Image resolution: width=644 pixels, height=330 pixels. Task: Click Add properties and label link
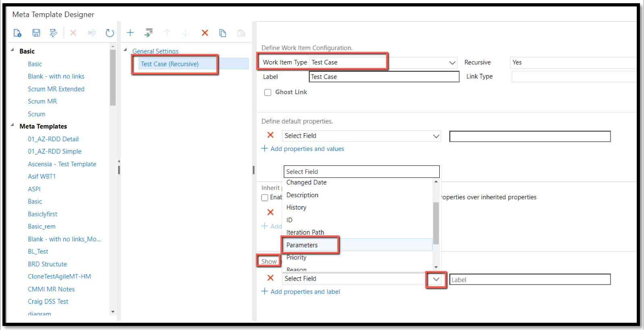(305, 292)
